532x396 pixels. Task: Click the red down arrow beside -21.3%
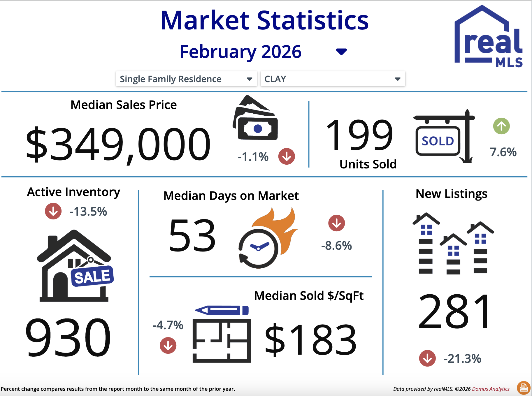[x=427, y=358]
